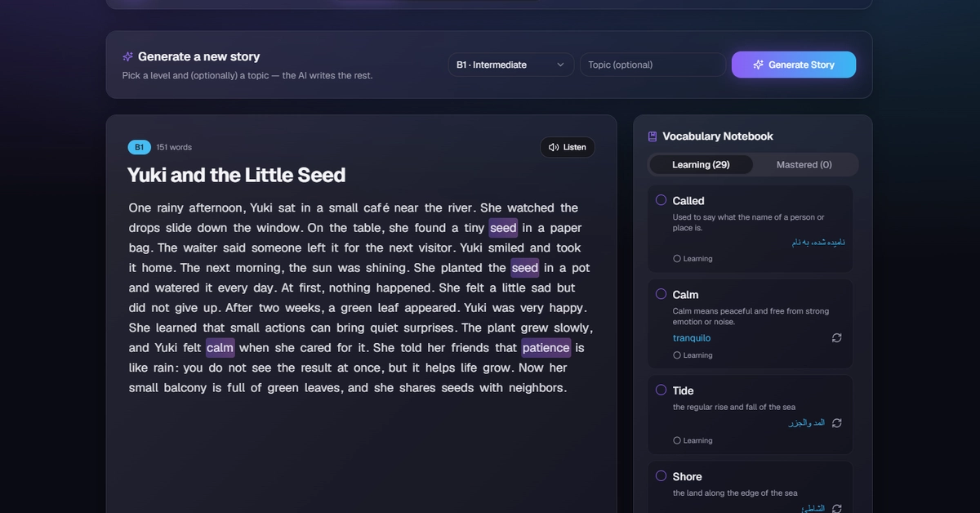980x513 pixels.
Task: Check the circle beside Shore
Action: (661, 476)
